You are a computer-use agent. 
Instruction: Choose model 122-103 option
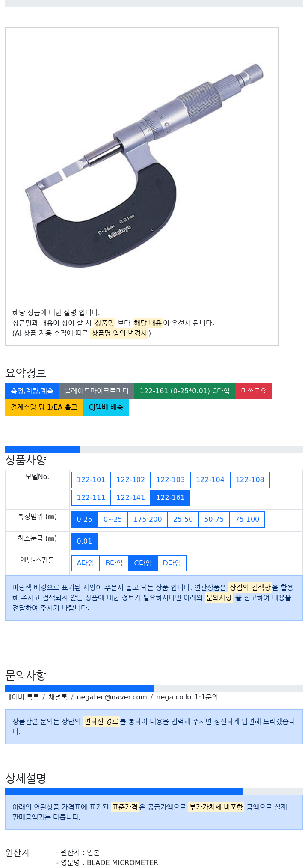170,480
